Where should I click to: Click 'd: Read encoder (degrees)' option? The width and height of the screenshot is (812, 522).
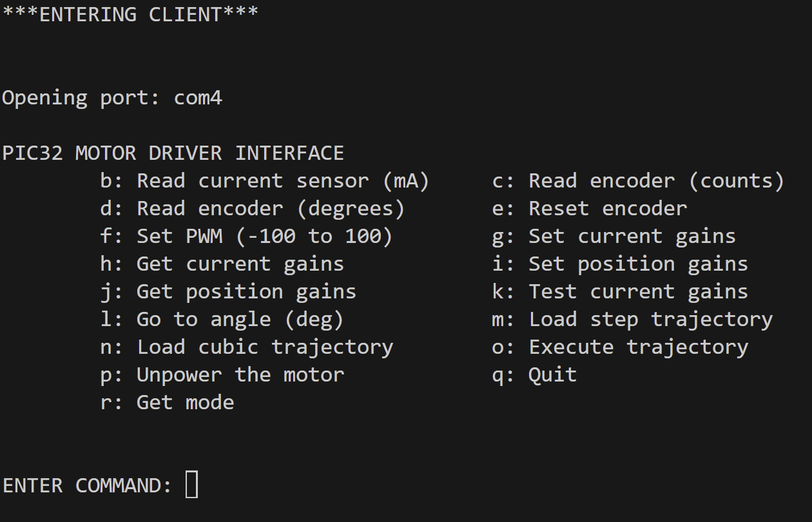click(x=253, y=209)
